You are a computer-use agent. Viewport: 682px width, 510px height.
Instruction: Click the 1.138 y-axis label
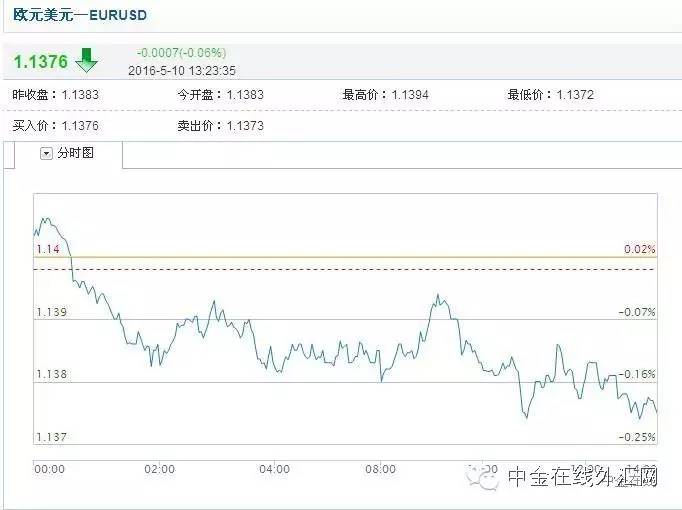52,374
